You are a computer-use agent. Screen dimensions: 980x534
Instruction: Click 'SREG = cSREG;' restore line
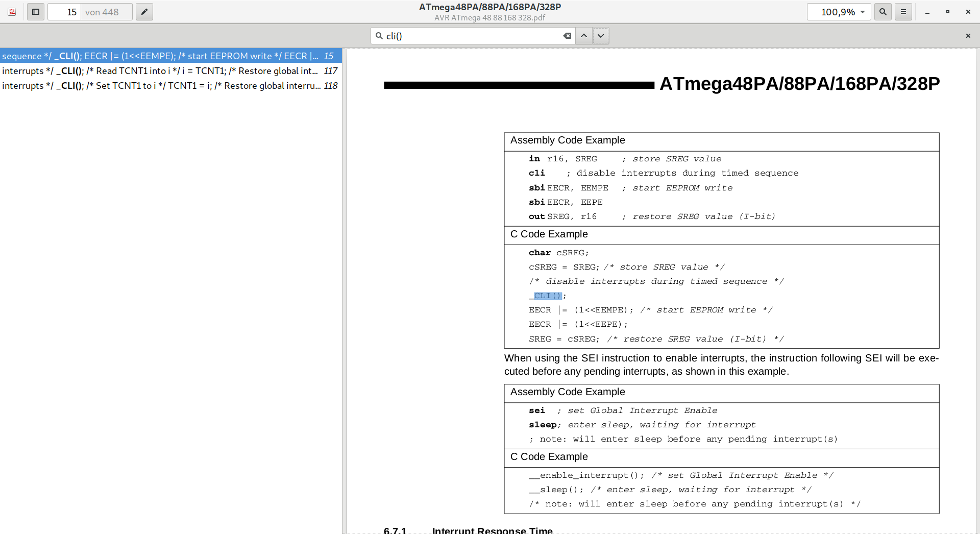tap(656, 339)
